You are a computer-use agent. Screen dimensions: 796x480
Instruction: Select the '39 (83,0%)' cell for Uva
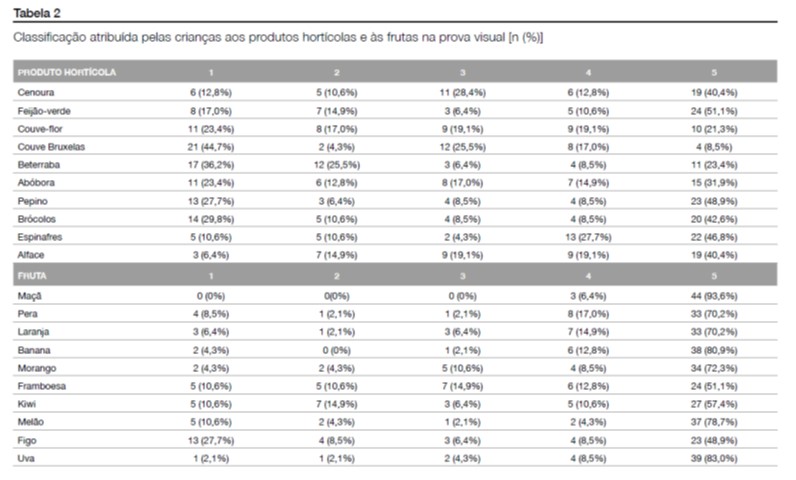click(714, 459)
